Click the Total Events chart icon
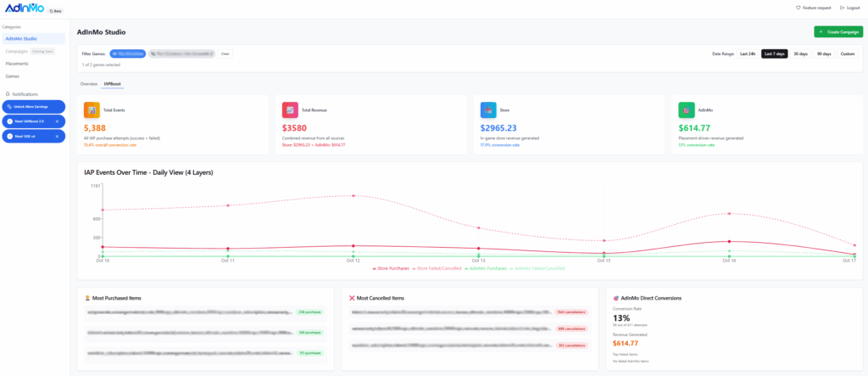This screenshot has width=868, height=376. tap(92, 110)
